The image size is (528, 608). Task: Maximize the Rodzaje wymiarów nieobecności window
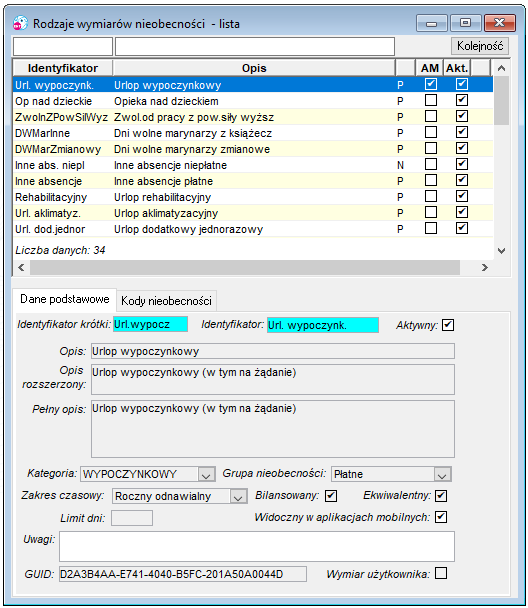click(466, 23)
